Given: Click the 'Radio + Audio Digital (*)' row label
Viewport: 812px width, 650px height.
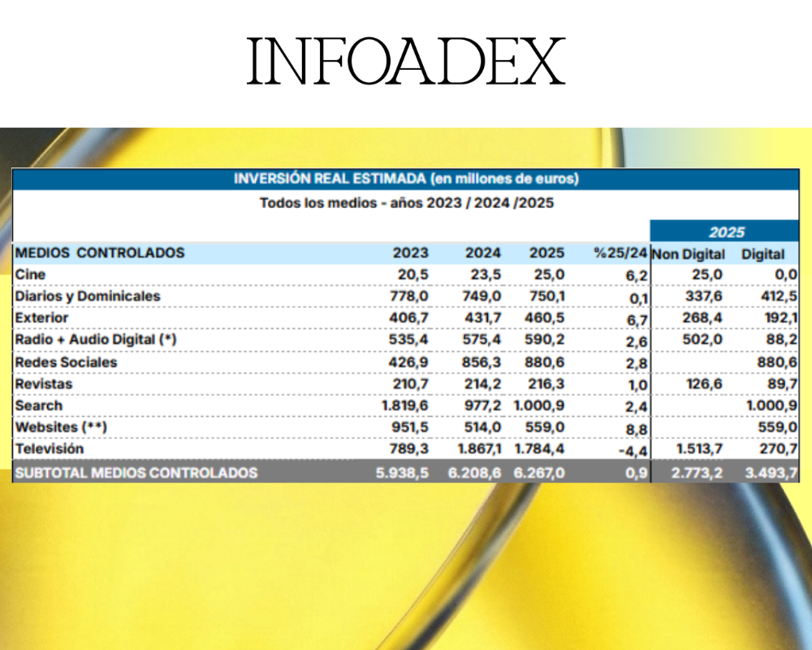Looking at the screenshot, I should pyautogui.click(x=96, y=340).
